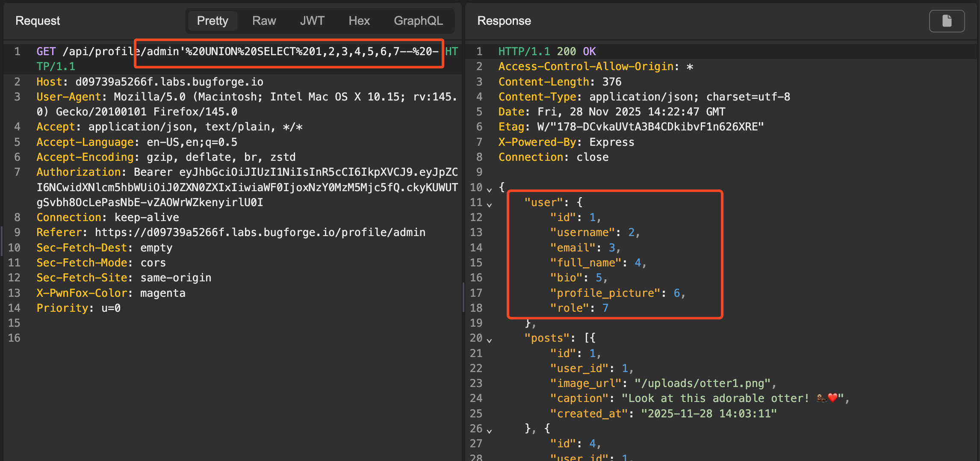Viewport: 980px width, 461px height.
Task: Click the Referer header URL
Action: click(260, 232)
